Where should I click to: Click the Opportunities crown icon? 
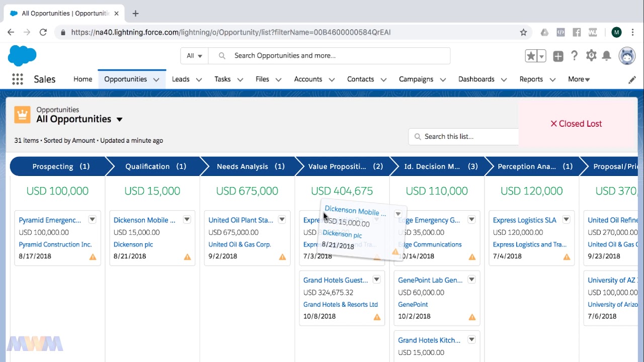[x=22, y=115]
